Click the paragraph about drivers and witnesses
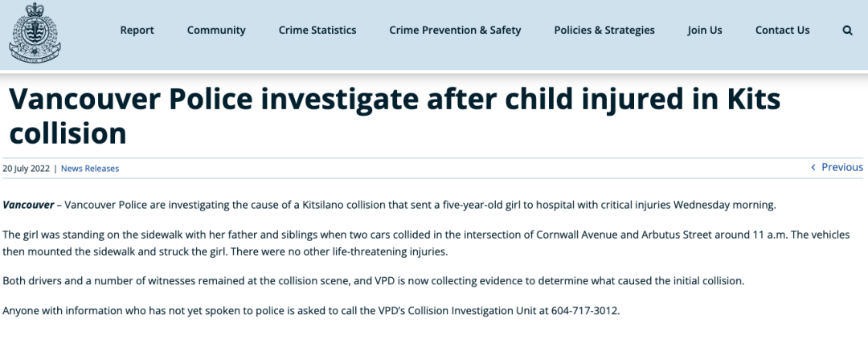The image size is (868, 339). tap(374, 281)
